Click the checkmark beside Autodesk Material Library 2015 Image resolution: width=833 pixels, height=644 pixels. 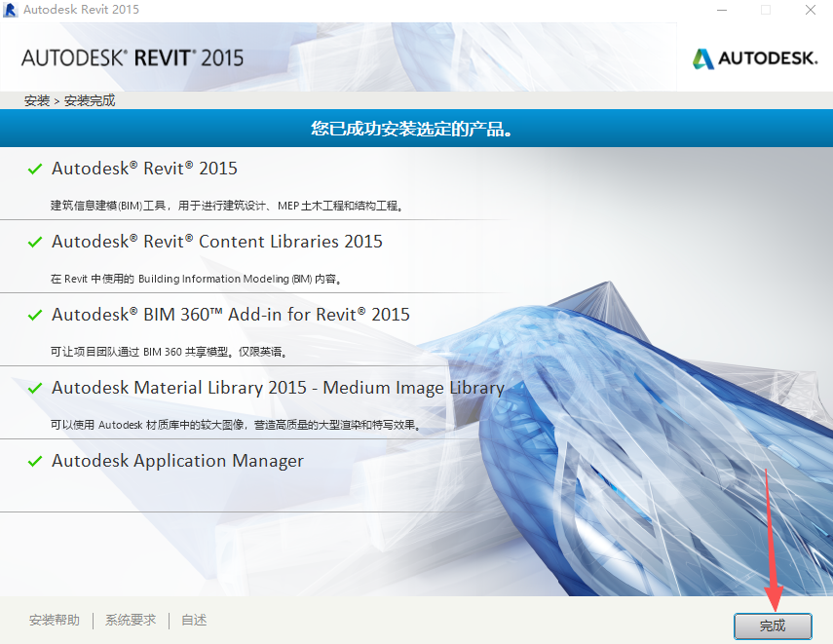click(x=35, y=389)
